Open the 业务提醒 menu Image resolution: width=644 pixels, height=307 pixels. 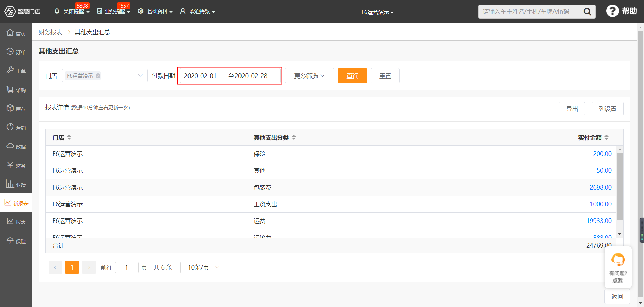(x=113, y=12)
